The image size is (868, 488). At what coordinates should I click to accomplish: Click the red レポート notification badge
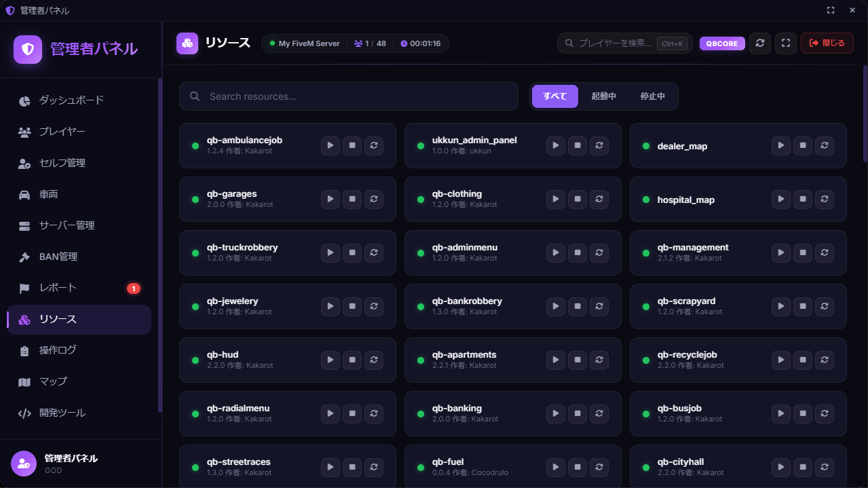click(134, 288)
